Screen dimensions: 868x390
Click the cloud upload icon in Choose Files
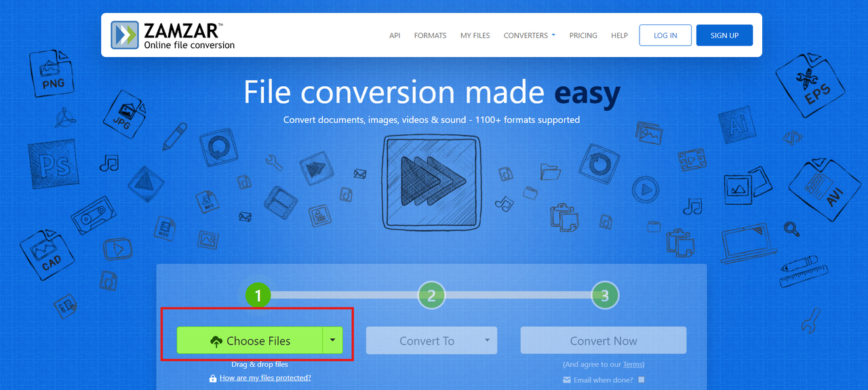(216, 341)
